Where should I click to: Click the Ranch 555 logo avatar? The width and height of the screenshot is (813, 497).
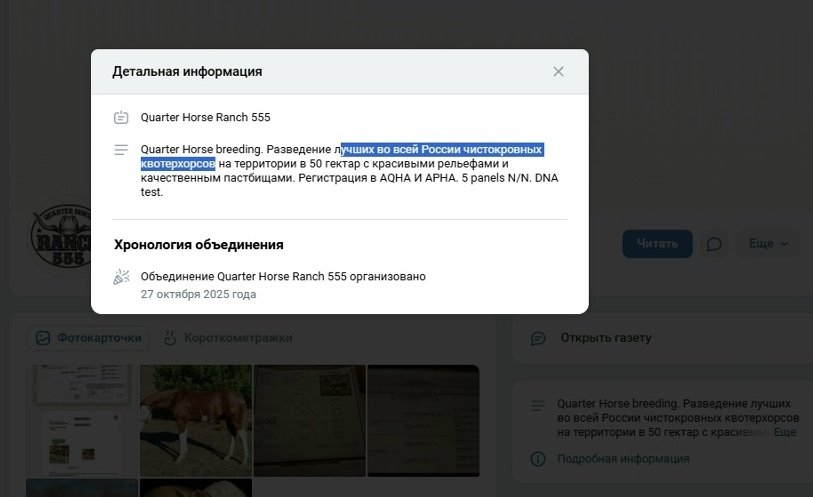coord(61,236)
